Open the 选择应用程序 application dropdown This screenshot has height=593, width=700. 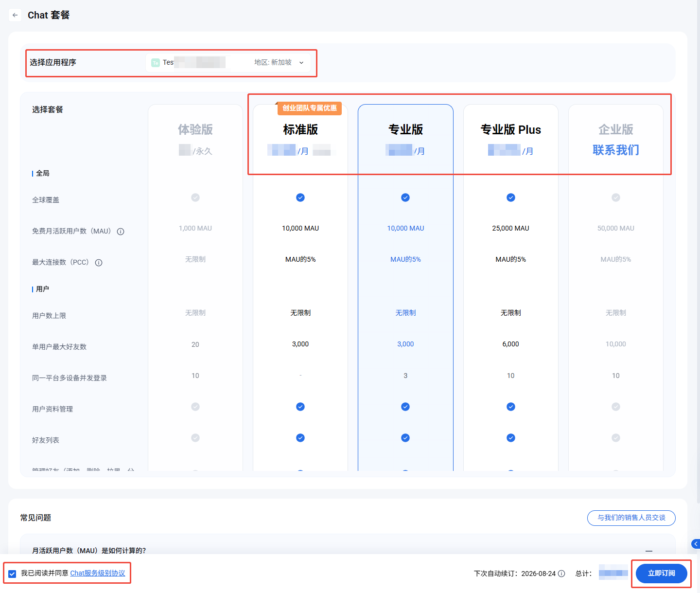coord(228,62)
